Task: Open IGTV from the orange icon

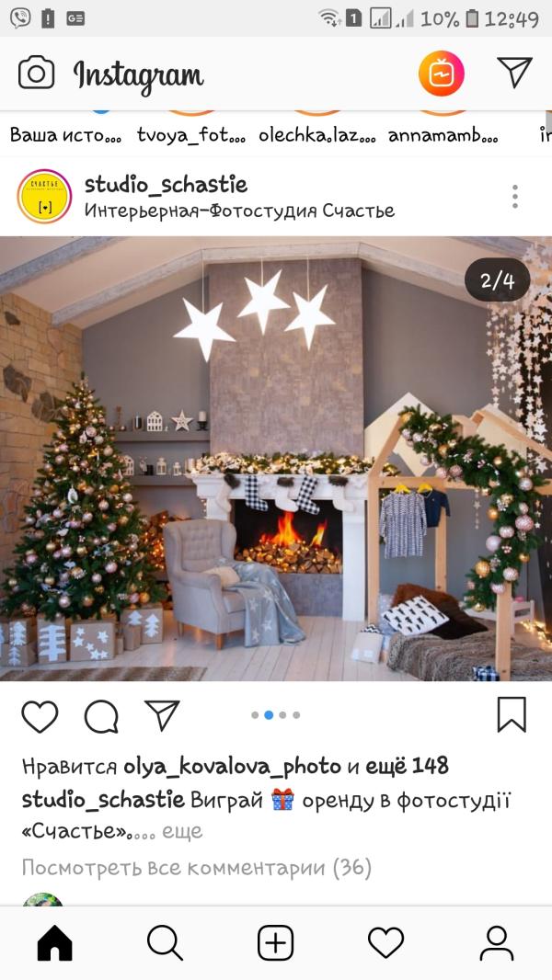Action: tap(442, 74)
